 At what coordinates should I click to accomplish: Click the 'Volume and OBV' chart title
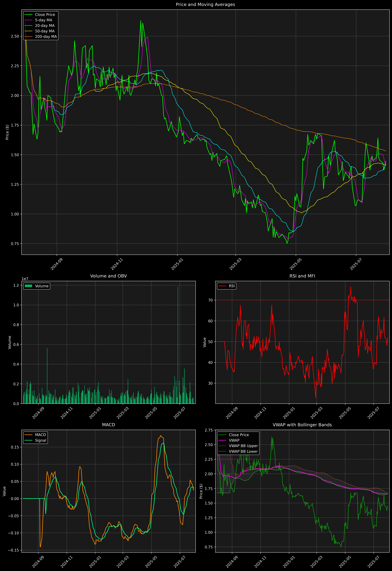(109, 276)
